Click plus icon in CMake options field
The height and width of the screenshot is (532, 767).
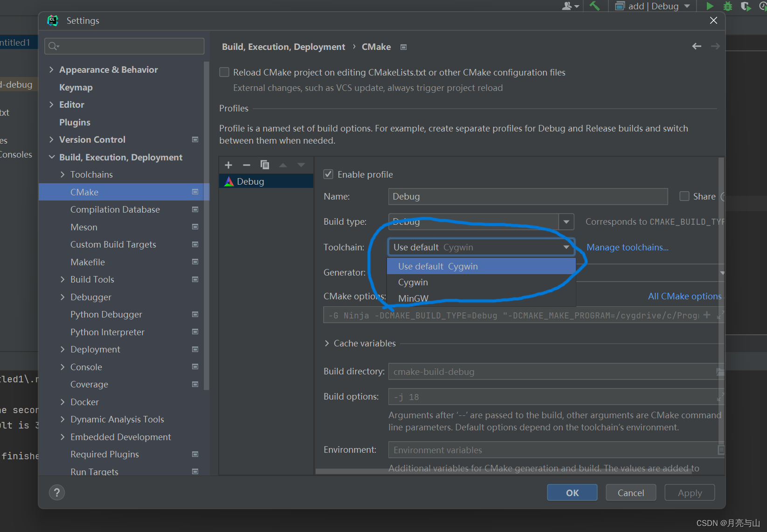coord(707,315)
